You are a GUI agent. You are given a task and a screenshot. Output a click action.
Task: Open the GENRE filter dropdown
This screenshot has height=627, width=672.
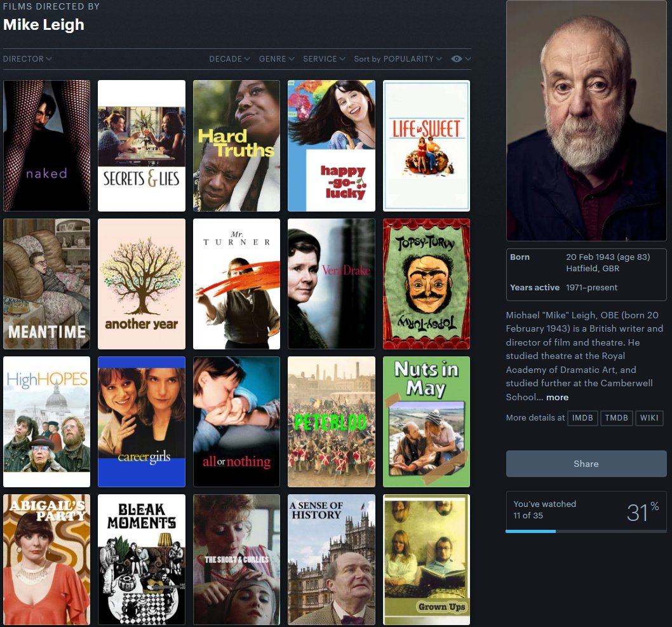[x=276, y=58]
